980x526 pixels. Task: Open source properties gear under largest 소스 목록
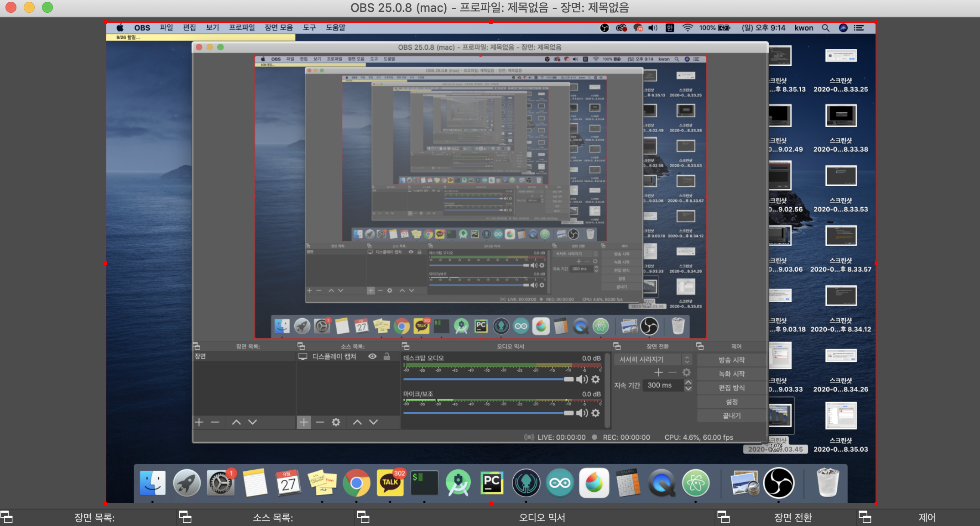click(x=336, y=422)
